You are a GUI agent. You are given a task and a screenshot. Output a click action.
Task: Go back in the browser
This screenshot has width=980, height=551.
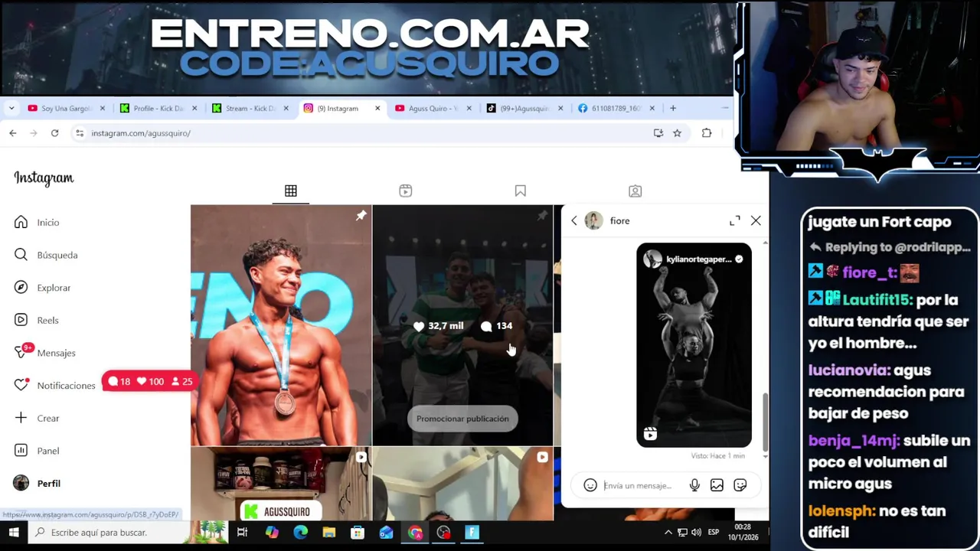12,133
